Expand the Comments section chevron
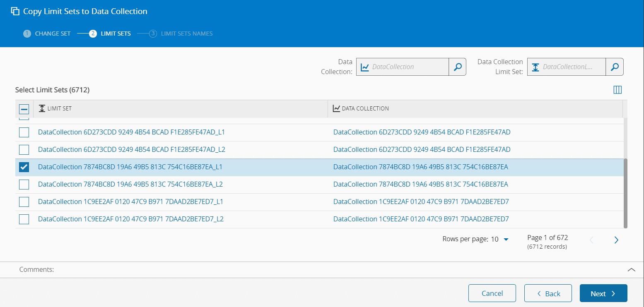This screenshot has height=307, width=644. click(x=631, y=270)
